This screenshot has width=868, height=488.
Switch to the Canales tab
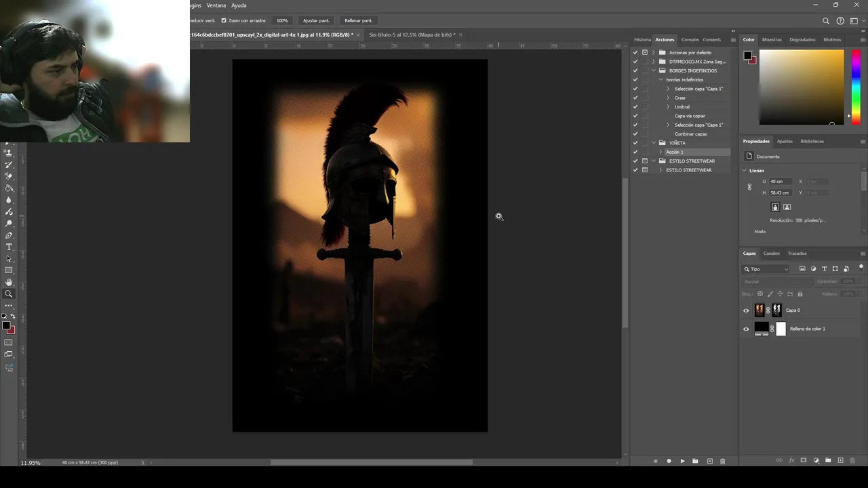(x=772, y=253)
